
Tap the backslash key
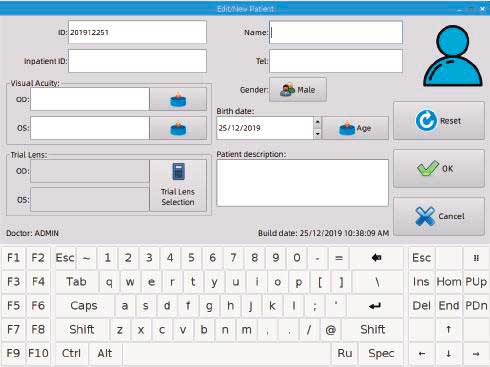tap(377, 282)
